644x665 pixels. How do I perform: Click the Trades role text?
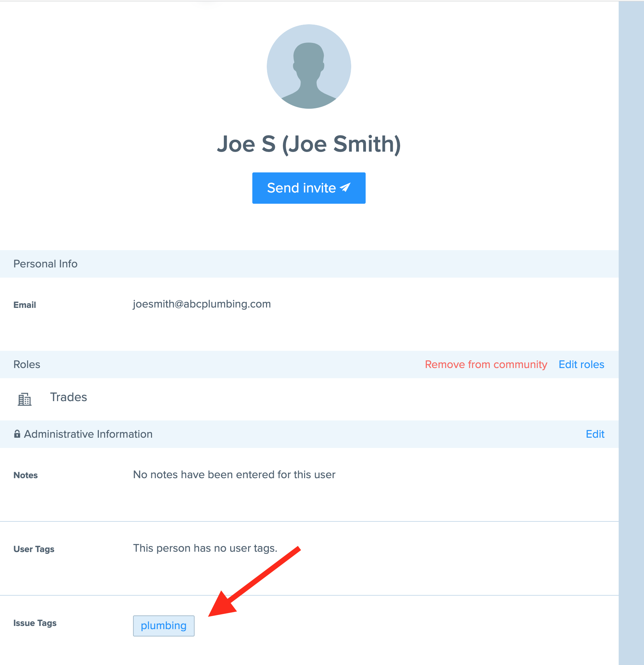click(69, 397)
